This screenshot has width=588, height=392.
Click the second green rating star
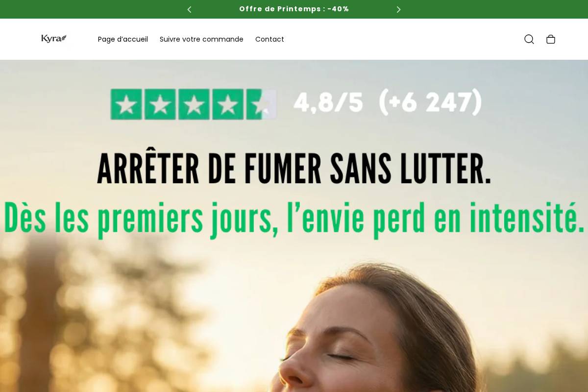(x=160, y=104)
